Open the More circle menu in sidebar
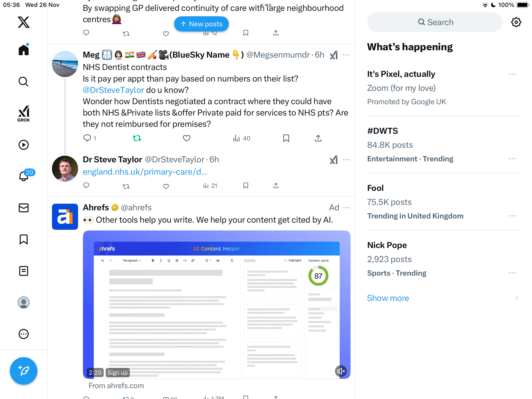Screen dimensions: 532x399 point(24,334)
